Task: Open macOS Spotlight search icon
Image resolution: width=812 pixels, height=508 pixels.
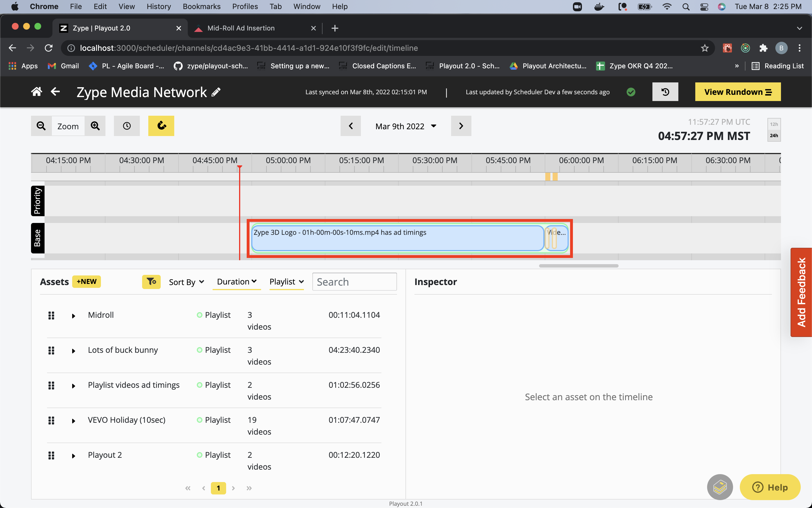Action: (x=686, y=7)
